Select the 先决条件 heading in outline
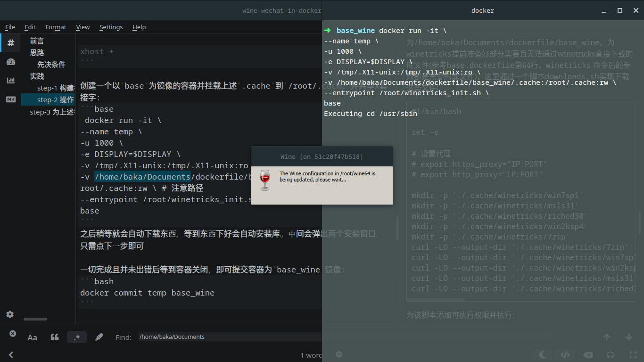Screen dimensions: 644x362 [51, 65]
